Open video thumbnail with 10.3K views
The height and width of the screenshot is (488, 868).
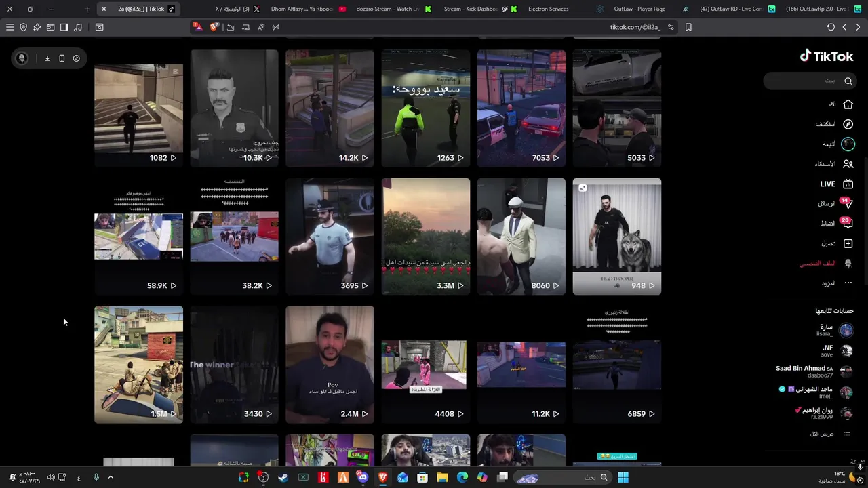[x=234, y=108]
